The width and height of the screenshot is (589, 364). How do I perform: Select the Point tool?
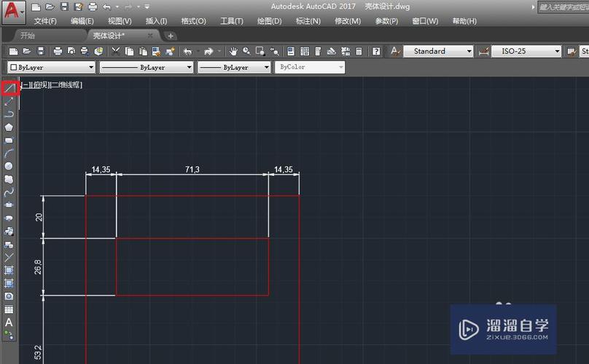coord(9,258)
